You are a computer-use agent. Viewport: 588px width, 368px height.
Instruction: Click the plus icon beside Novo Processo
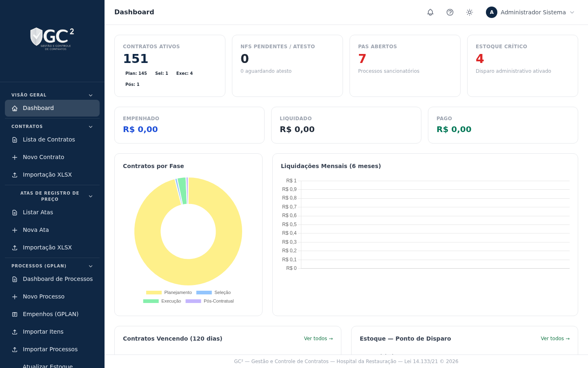[15, 297]
